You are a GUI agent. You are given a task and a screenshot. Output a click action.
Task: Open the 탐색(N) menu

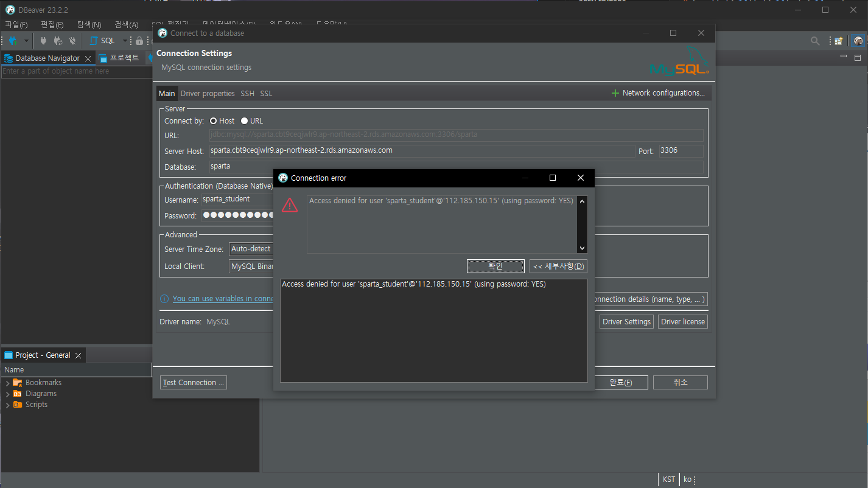pyautogui.click(x=89, y=24)
